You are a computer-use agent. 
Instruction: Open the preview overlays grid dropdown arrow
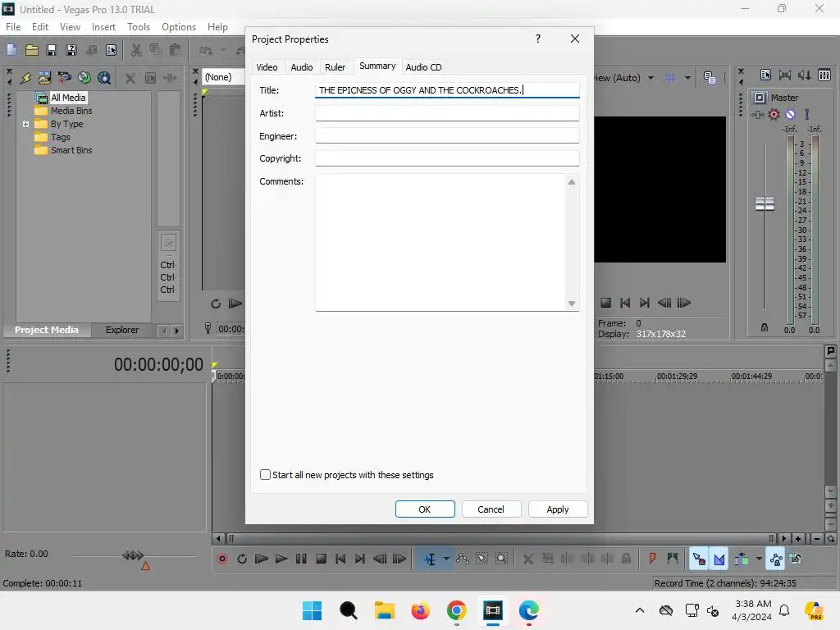tap(687, 78)
